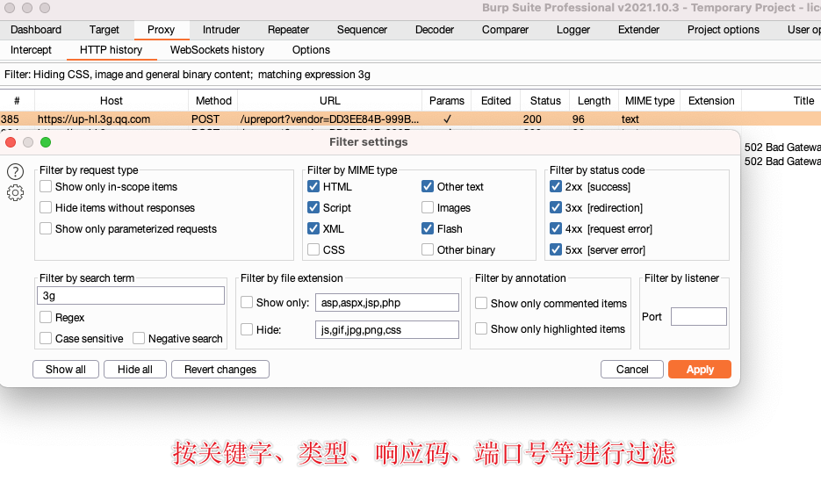Open the Decoder tab
Viewport: 821px width, 504px height.
pos(435,30)
